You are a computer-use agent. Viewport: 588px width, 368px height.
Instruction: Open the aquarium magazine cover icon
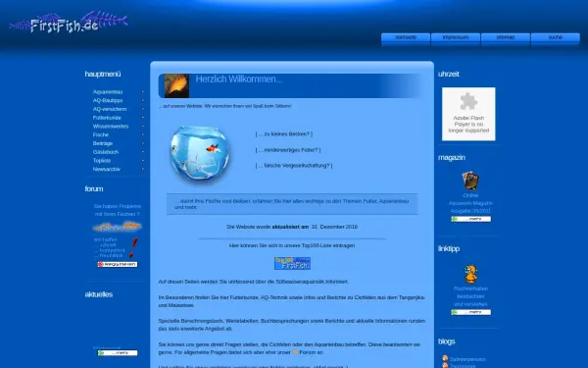click(x=470, y=181)
